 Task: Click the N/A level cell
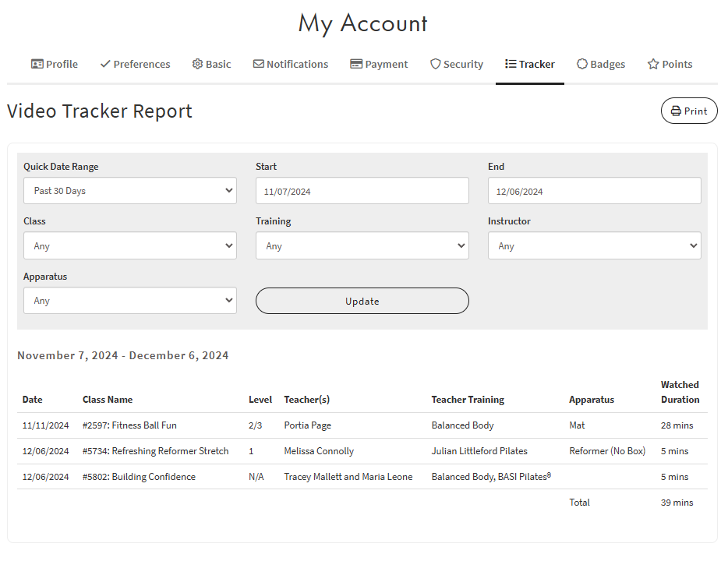[x=256, y=477]
